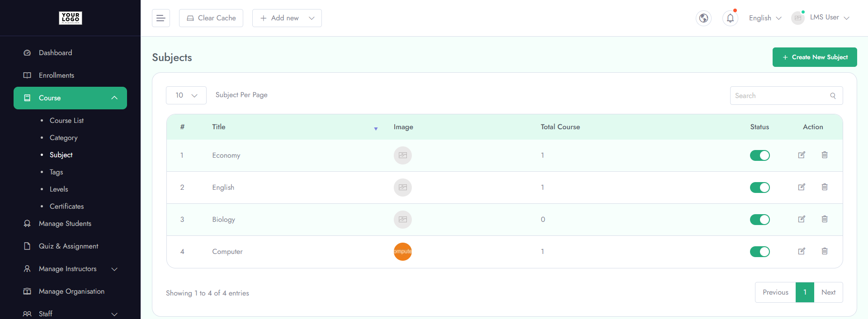Click the Clear Cache button
This screenshot has height=319, width=868.
tap(211, 18)
